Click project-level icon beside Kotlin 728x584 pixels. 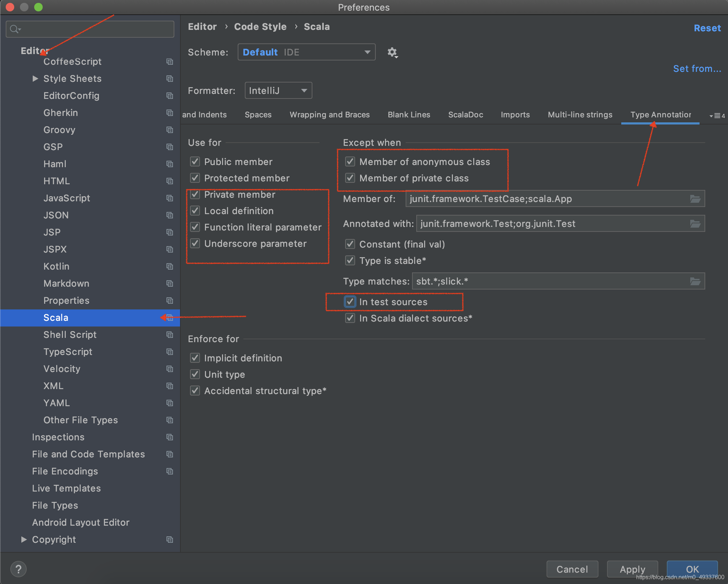coord(170,266)
